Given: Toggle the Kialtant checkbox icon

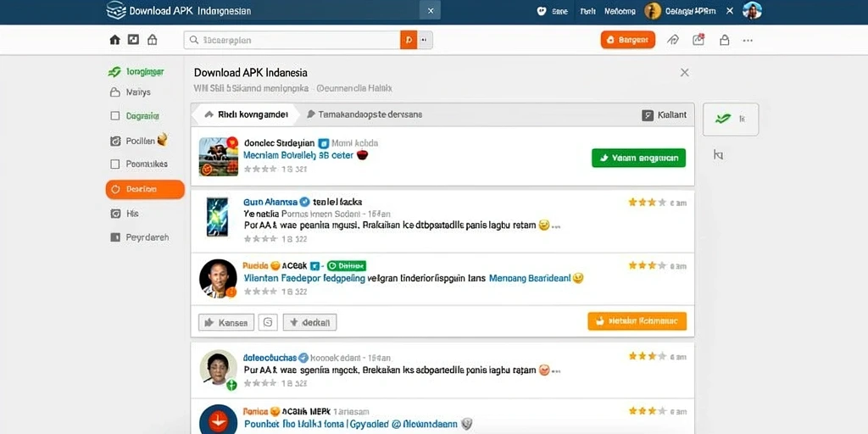Looking at the screenshot, I should (x=647, y=115).
